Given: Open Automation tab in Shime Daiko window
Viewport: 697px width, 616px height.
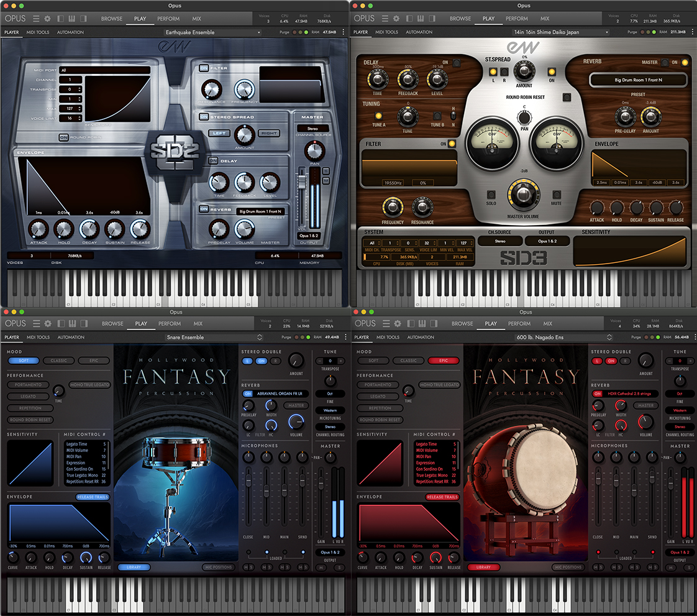Looking at the screenshot, I should (x=419, y=32).
